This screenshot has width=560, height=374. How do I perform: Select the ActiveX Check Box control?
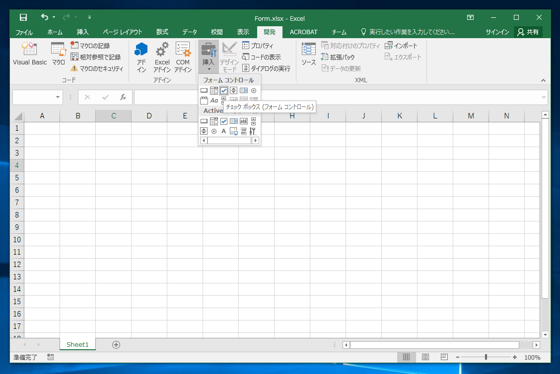click(224, 121)
